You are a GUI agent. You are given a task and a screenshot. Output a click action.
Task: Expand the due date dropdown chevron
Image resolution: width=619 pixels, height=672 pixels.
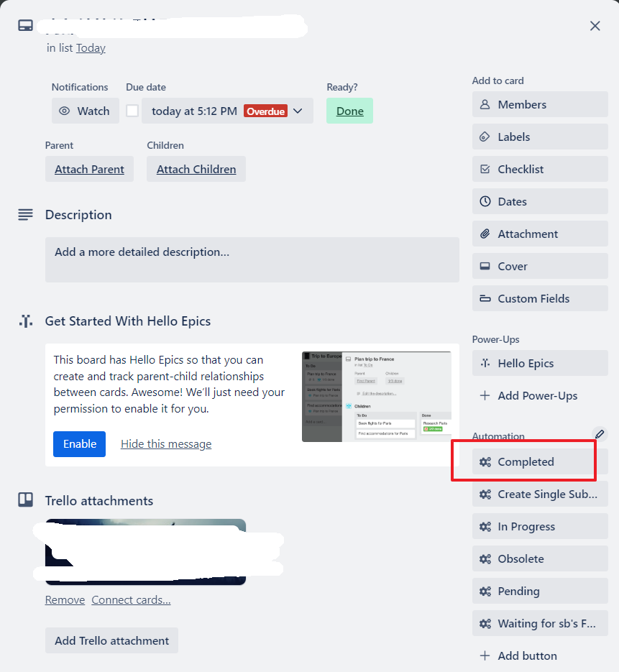tap(298, 111)
